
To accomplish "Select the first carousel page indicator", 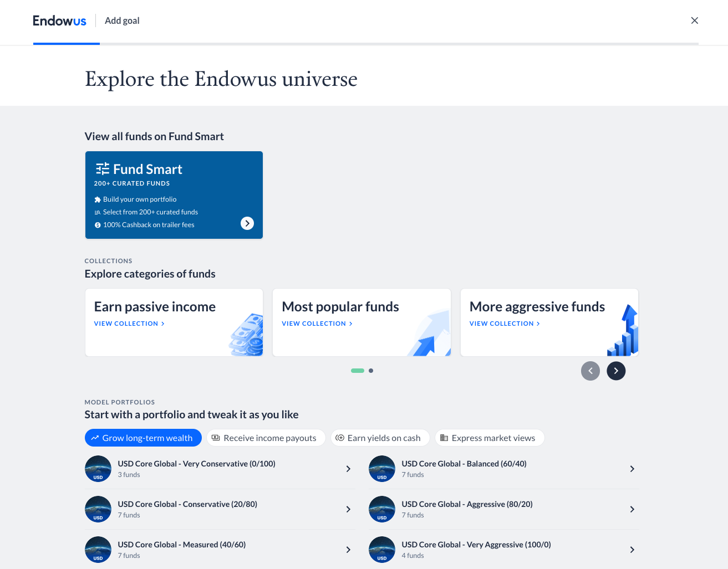I will coord(358,371).
